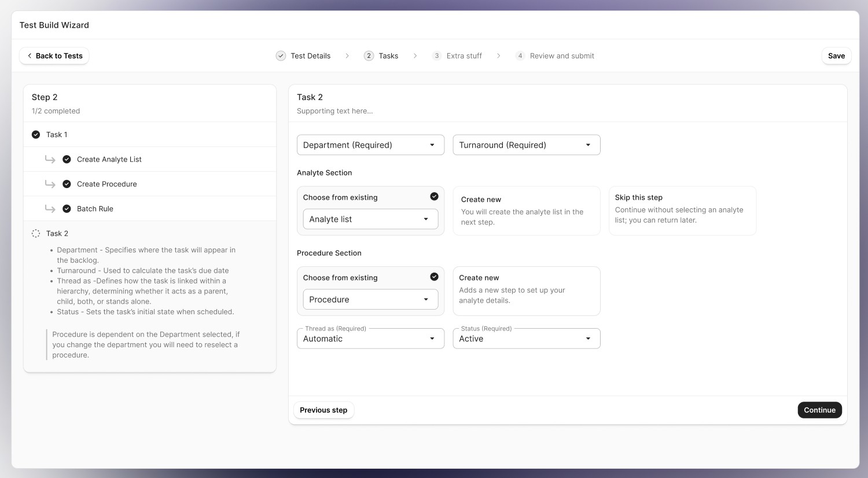Switch to the Extra stuff step
This screenshot has height=478, width=868.
pos(464,56)
